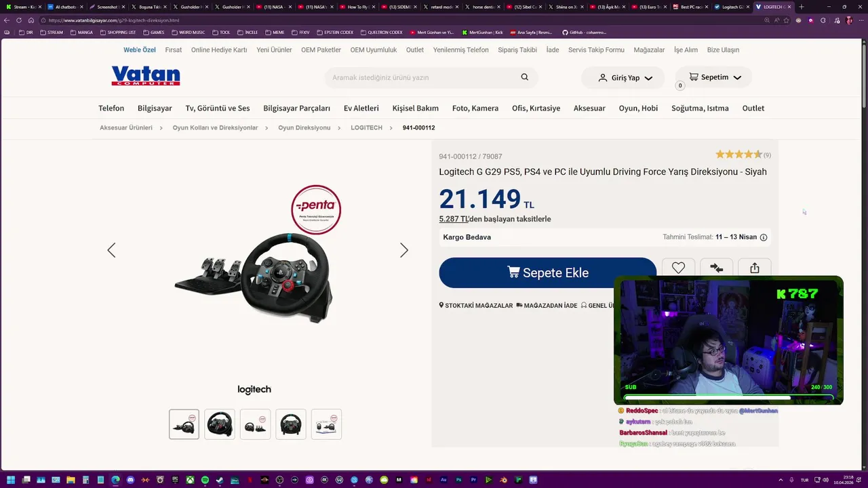868x488 pixels.
Task: Open Telefon category menu
Action: [111, 108]
